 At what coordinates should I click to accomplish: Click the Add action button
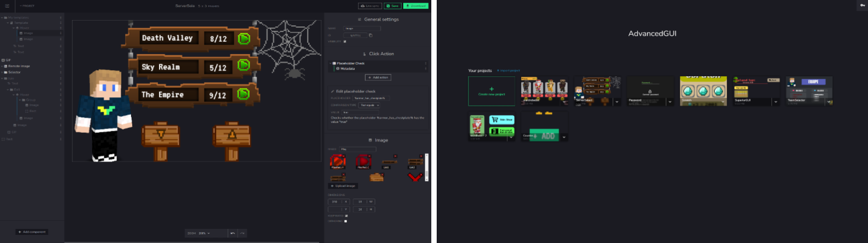point(378,78)
